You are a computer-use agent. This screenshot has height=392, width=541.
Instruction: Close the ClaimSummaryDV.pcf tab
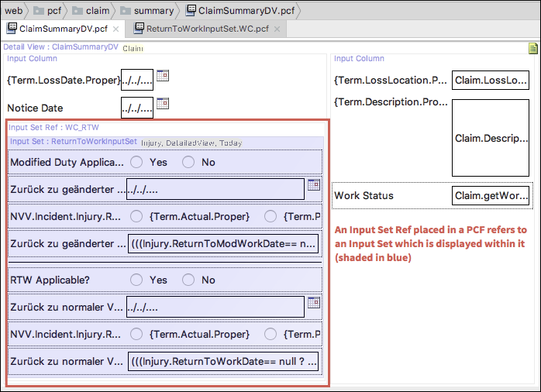coord(115,29)
